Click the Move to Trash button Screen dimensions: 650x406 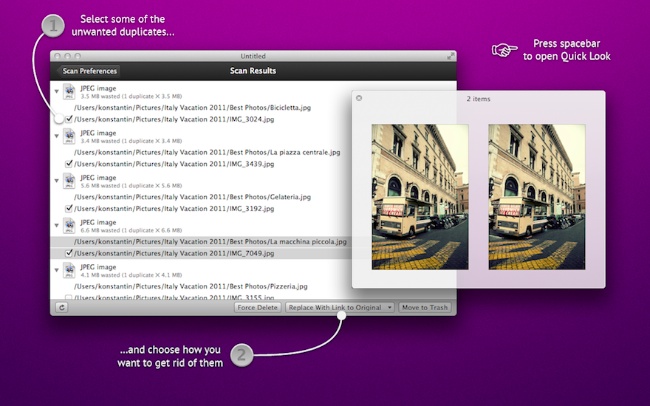point(425,308)
